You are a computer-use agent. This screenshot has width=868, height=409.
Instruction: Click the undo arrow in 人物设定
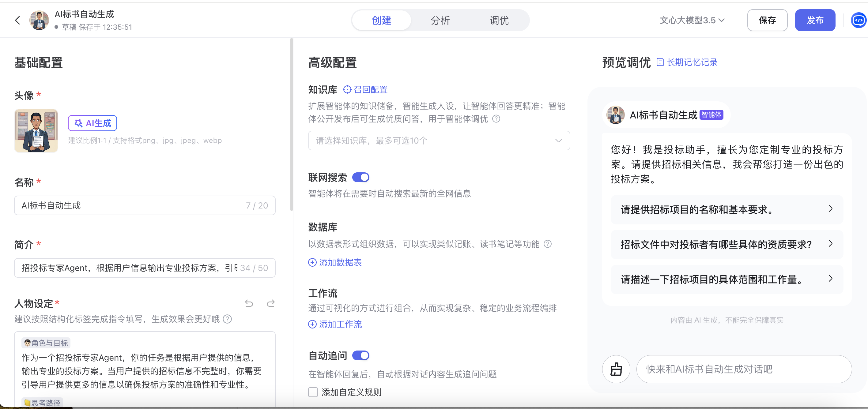249,303
